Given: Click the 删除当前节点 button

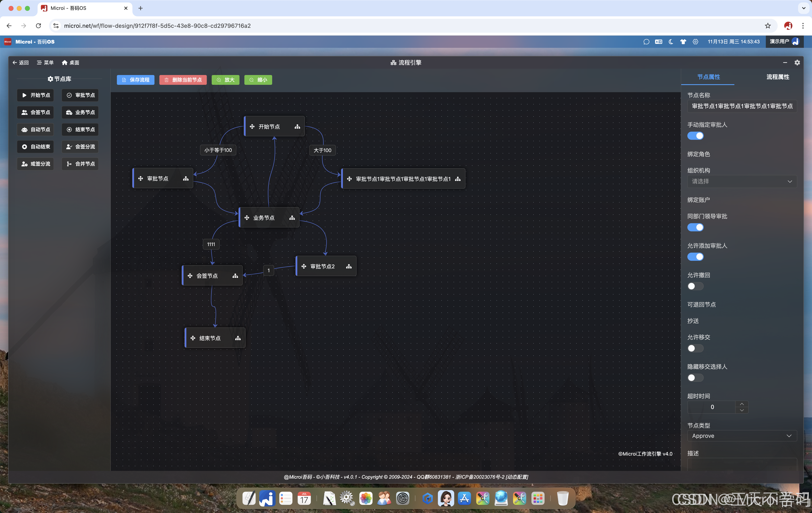Looking at the screenshot, I should (183, 80).
